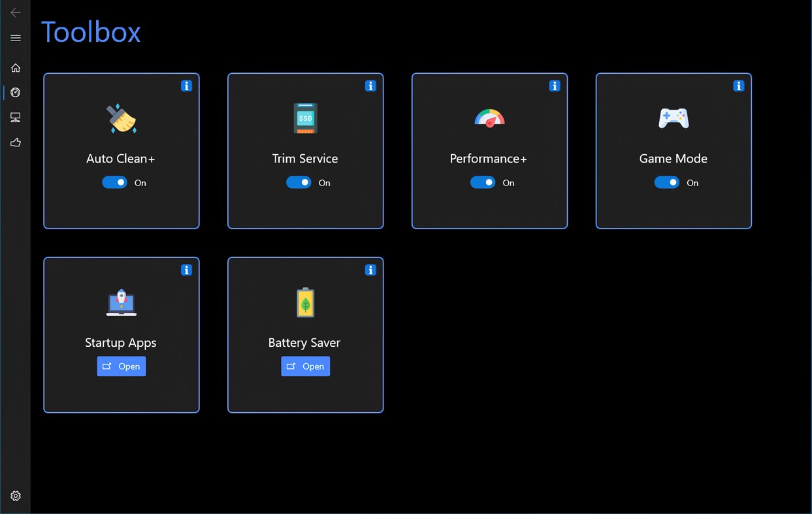Image resolution: width=812 pixels, height=514 pixels.
Task: Expand the navigation with the hamburger menu
Action: click(x=15, y=37)
